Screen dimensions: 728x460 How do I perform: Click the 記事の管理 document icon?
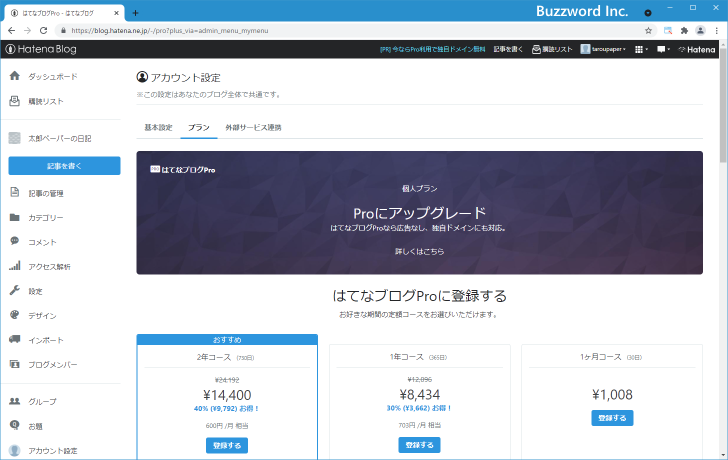point(15,192)
